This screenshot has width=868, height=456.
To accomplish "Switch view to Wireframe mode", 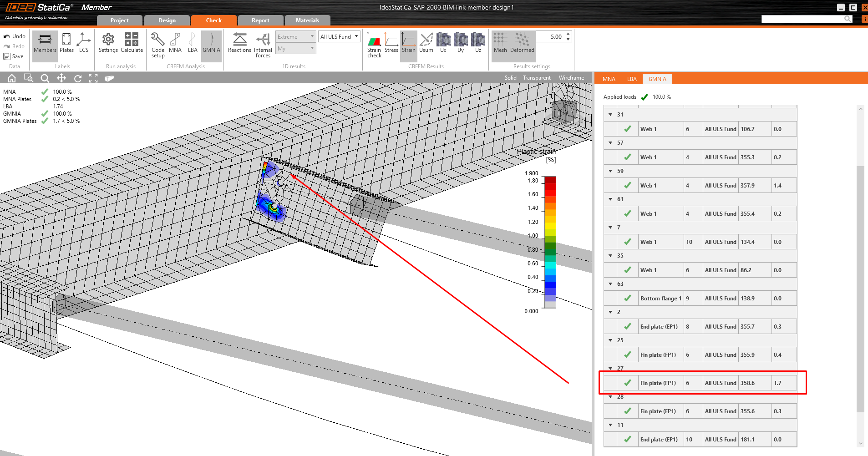I will (x=571, y=78).
